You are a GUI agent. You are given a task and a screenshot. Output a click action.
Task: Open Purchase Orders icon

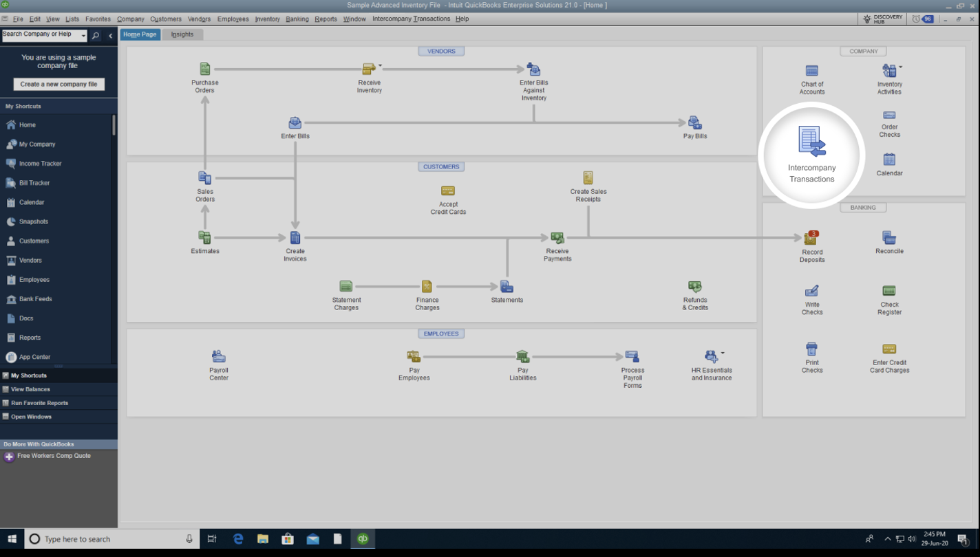(x=205, y=69)
